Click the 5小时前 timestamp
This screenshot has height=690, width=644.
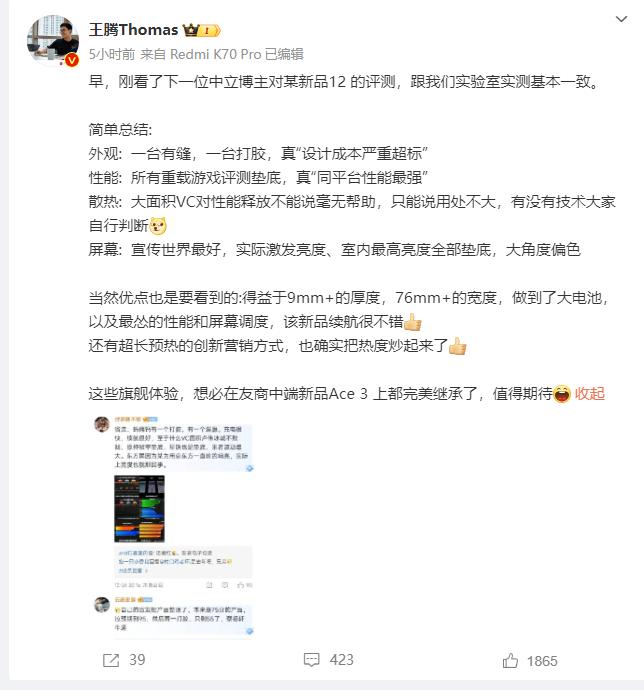coord(112,54)
